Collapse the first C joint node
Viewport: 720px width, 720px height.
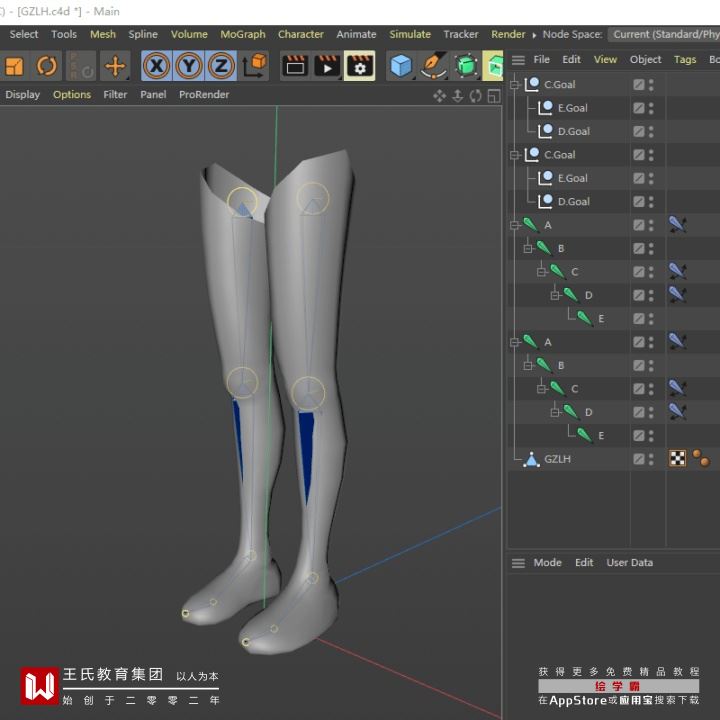[x=542, y=272]
